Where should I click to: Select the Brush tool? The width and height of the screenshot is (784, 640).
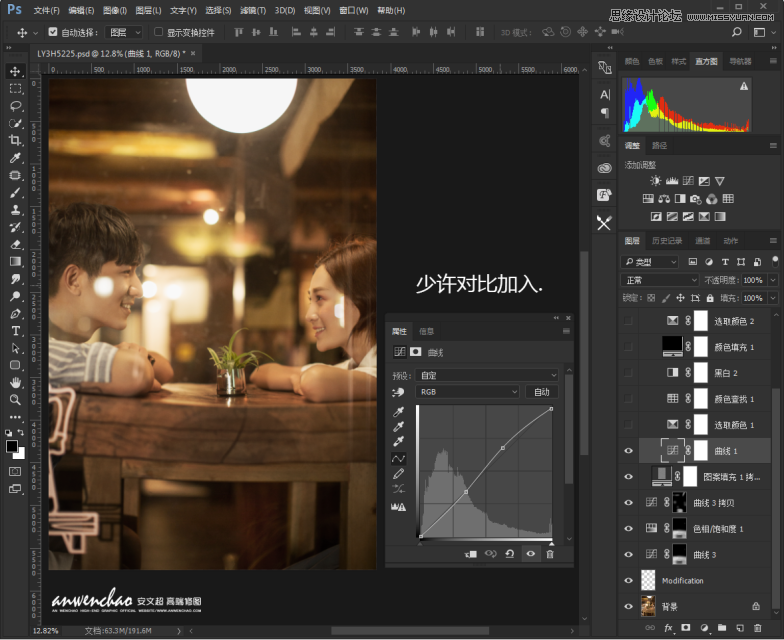click(x=15, y=192)
